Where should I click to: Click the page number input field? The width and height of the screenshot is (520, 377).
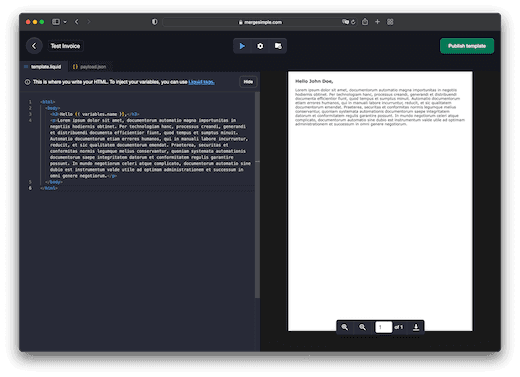tap(383, 327)
